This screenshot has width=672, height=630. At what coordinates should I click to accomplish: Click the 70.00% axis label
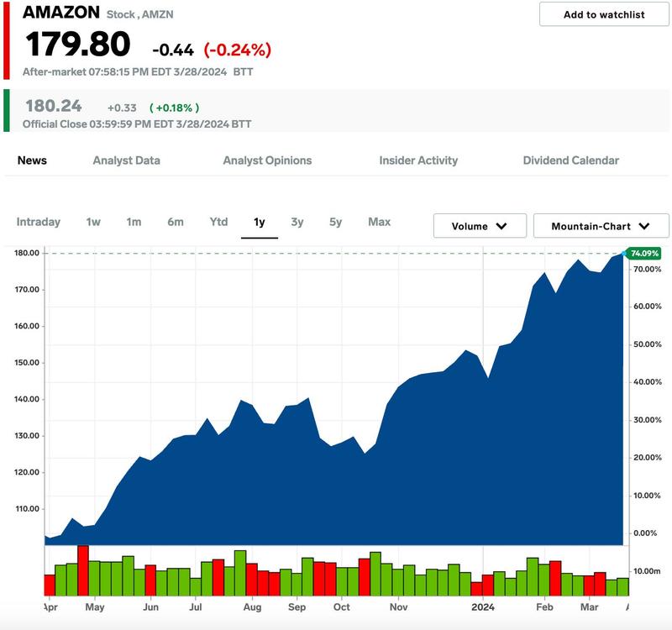(x=647, y=269)
